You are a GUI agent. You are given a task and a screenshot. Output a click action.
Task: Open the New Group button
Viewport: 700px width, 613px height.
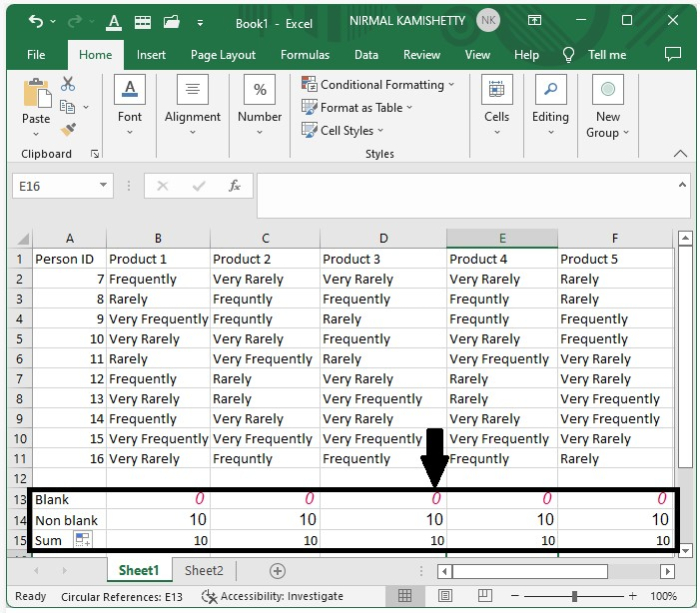click(608, 107)
